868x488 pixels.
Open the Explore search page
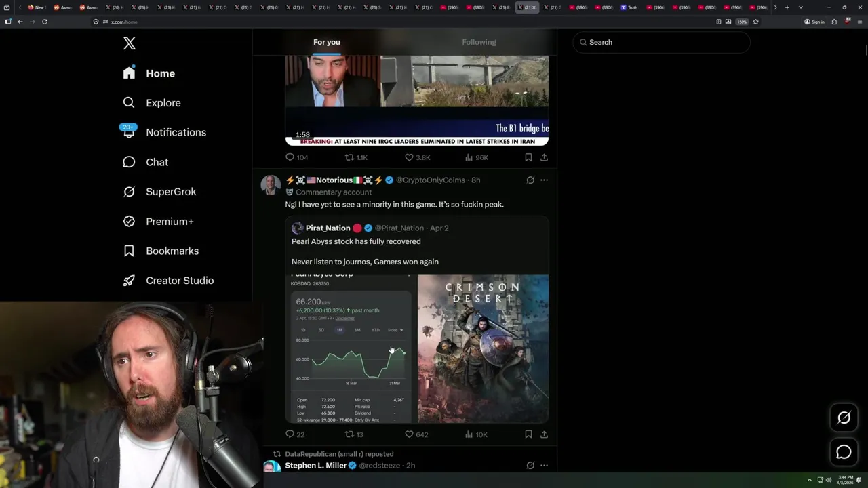coord(151,103)
